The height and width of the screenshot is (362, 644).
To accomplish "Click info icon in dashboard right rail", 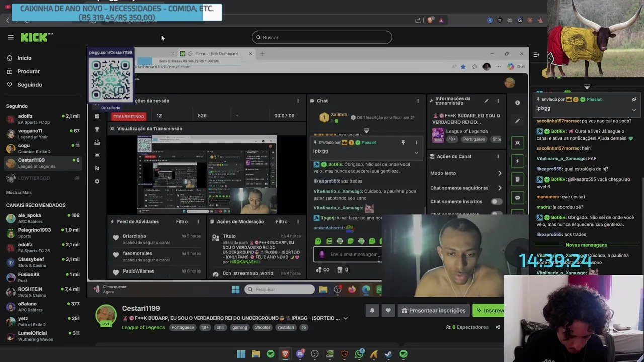I will pyautogui.click(x=517, y=103).
